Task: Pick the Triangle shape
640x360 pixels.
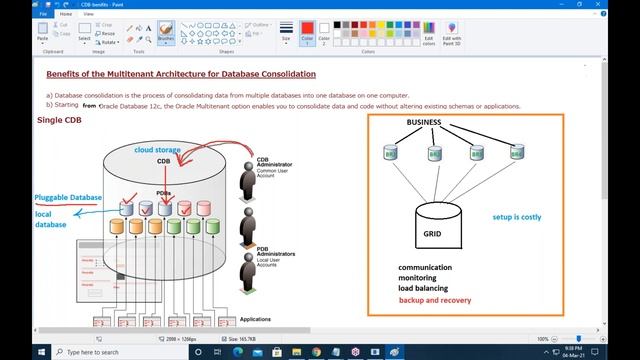Action: [232, 25]
